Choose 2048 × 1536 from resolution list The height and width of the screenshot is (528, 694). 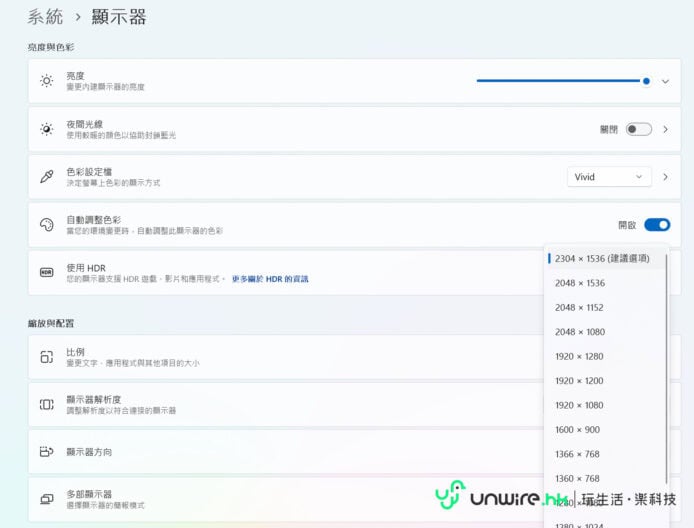[x=579, y=283]
